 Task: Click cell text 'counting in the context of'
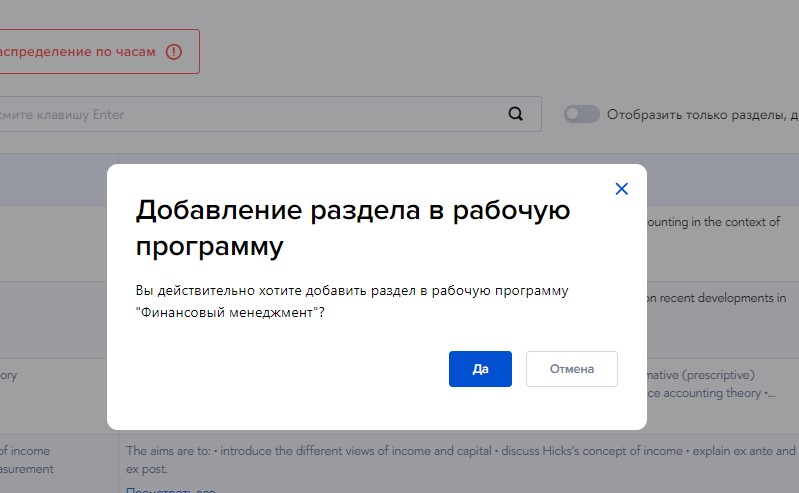[713, 222]
